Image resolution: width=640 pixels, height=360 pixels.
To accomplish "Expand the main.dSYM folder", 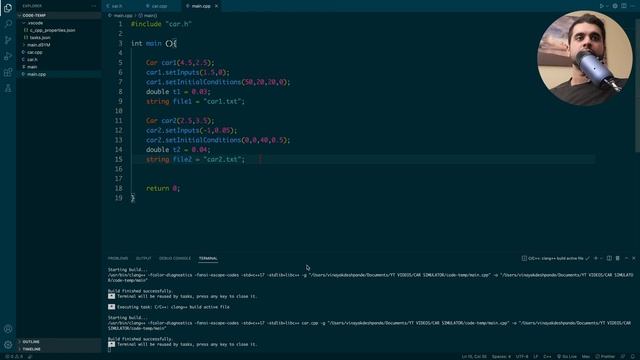I will pyautogui.click(x=59, y=45).
